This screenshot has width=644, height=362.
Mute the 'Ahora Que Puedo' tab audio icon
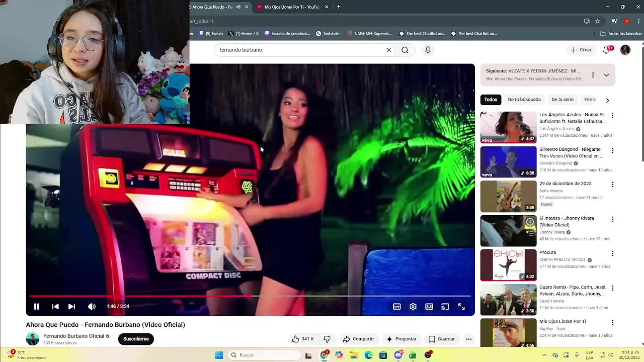pyautogui.click(x=238, y=7)
